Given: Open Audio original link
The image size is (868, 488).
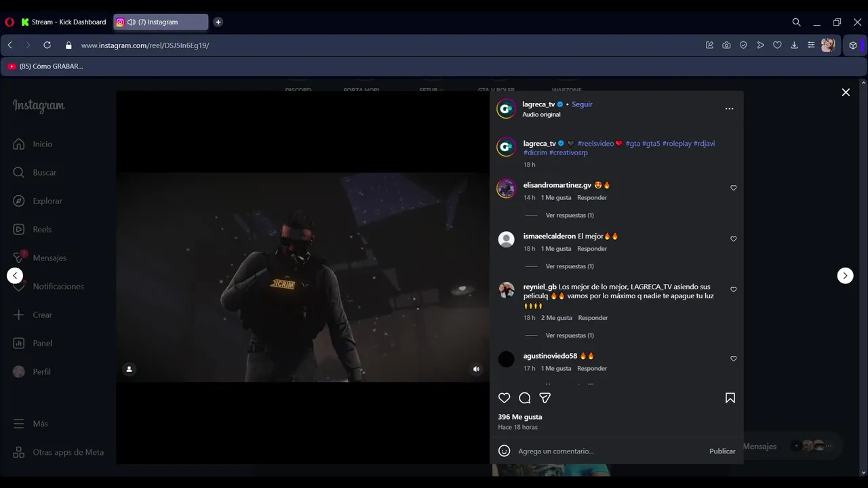Looking at the screenshot, I should coord(541,115).
